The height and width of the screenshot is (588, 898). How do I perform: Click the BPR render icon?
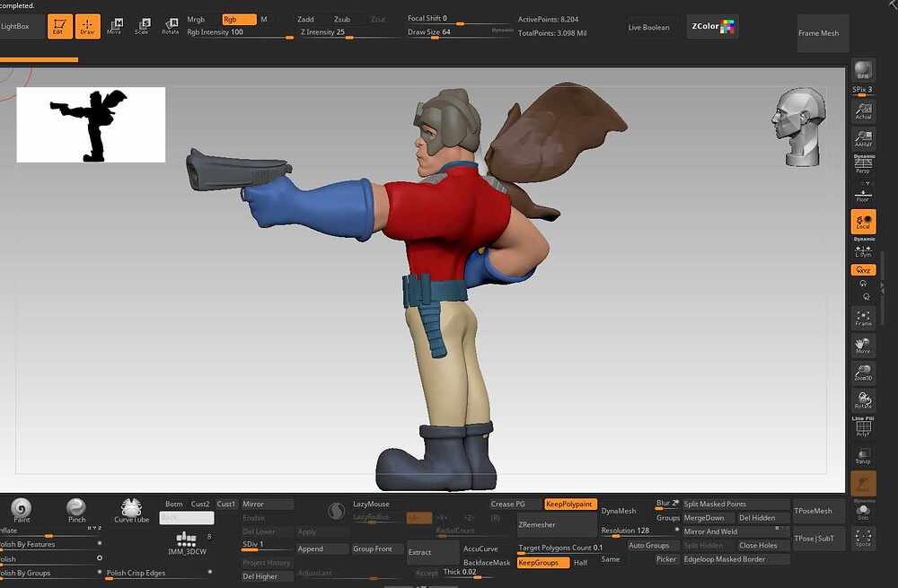pyautogui.click(x=863, y=70)
